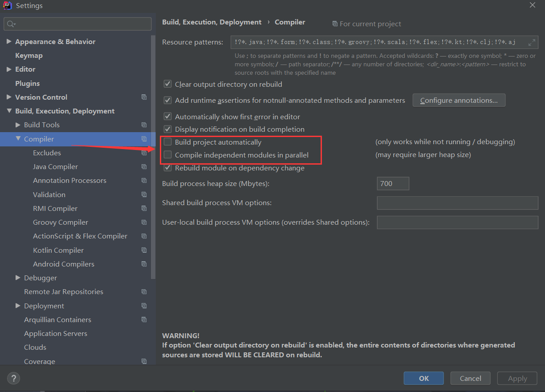This screenshot has width=545, height=392.
Task: Select Application Servers in tree
Action: [56, 333]
